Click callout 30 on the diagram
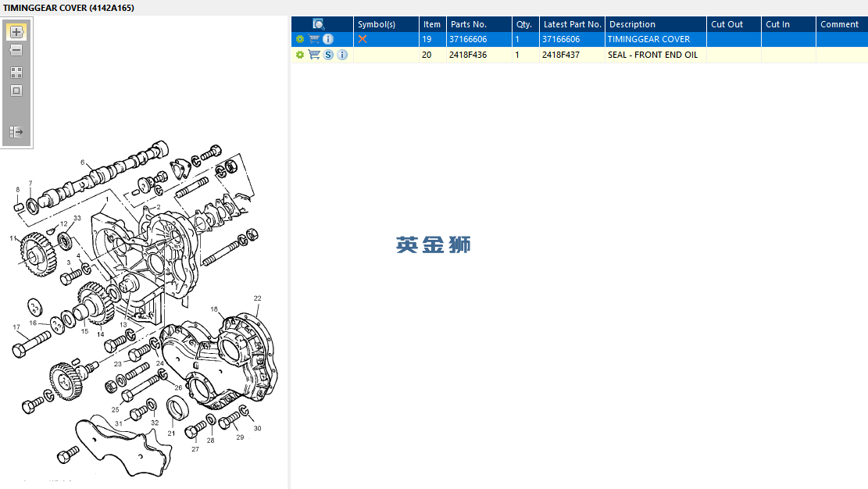The height and width of the screenshot is (489, 868). coord(257,428)
